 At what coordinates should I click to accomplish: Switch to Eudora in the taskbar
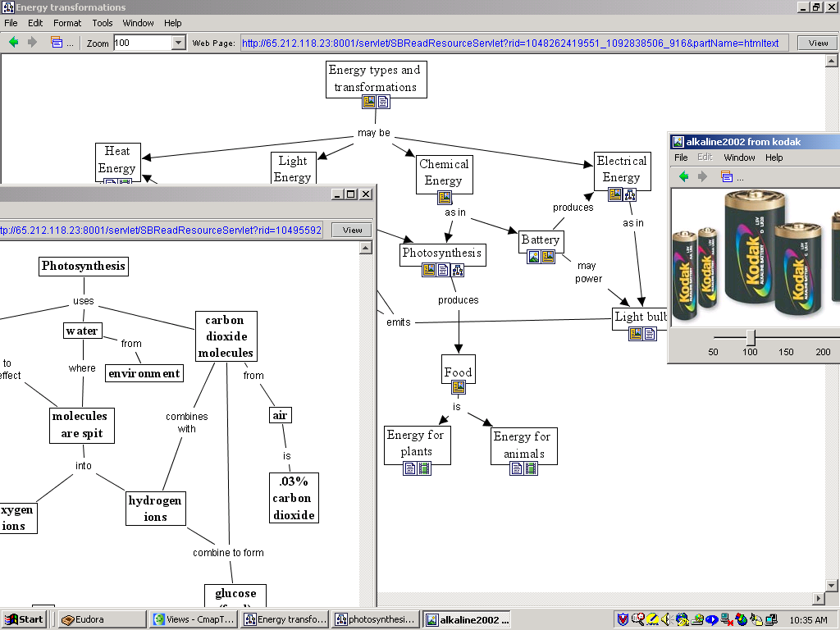pyautogui.click(x=102, y=619)
